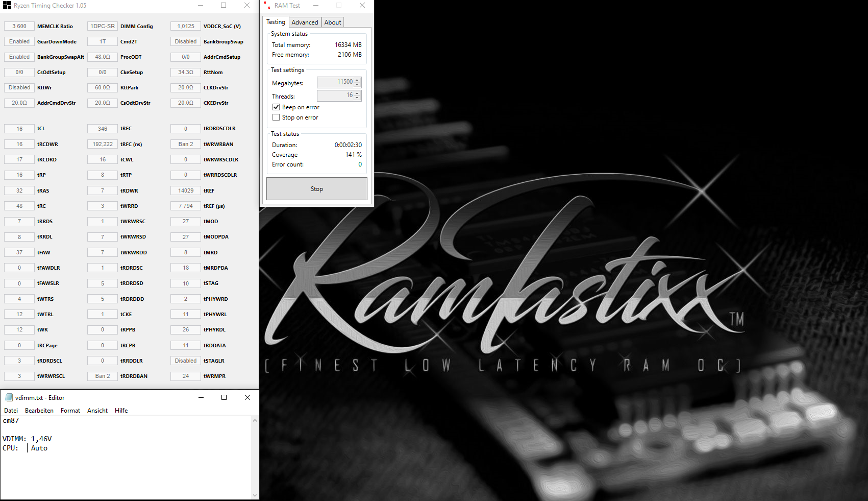
Task: Click the tSTAGLR value Disabled
Action: coord(186,361)
